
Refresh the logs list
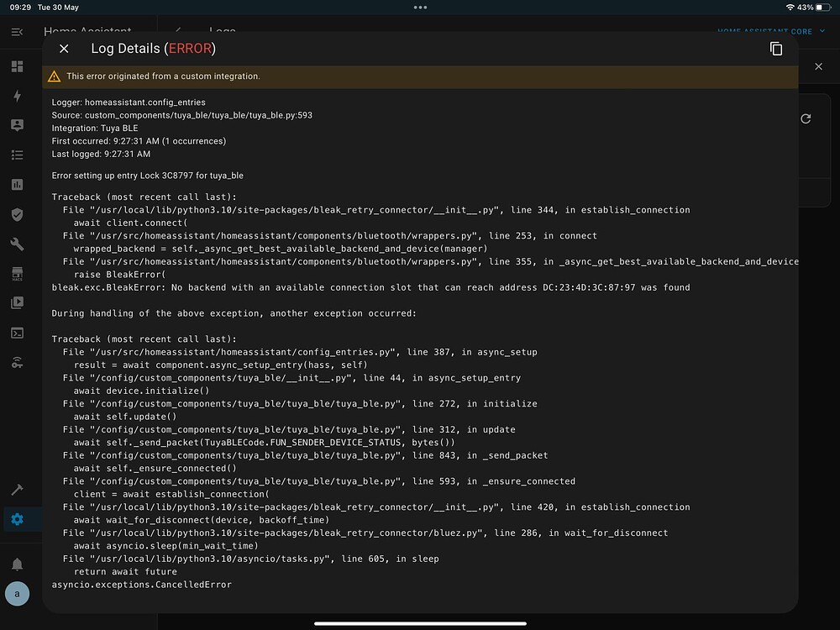coord(806,118)
